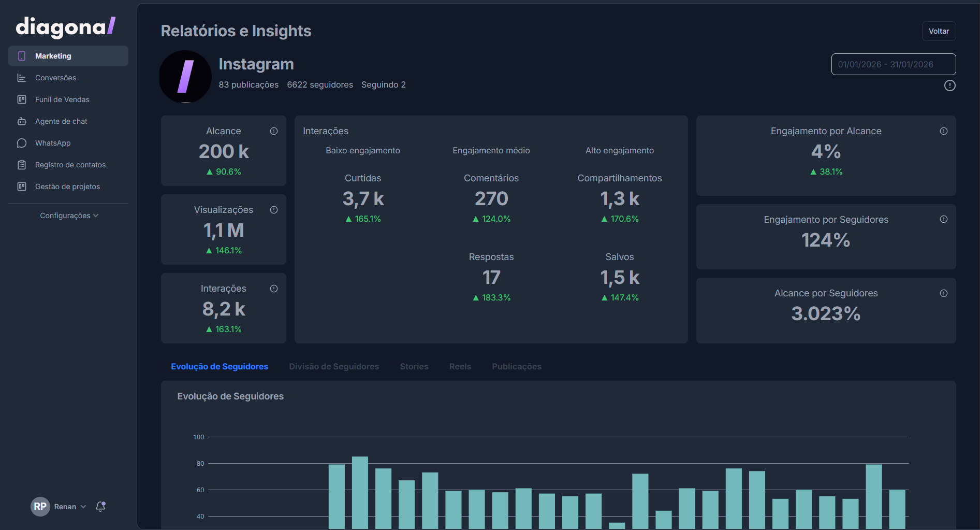Open the Marketing menu item

(x=68, y=56)
